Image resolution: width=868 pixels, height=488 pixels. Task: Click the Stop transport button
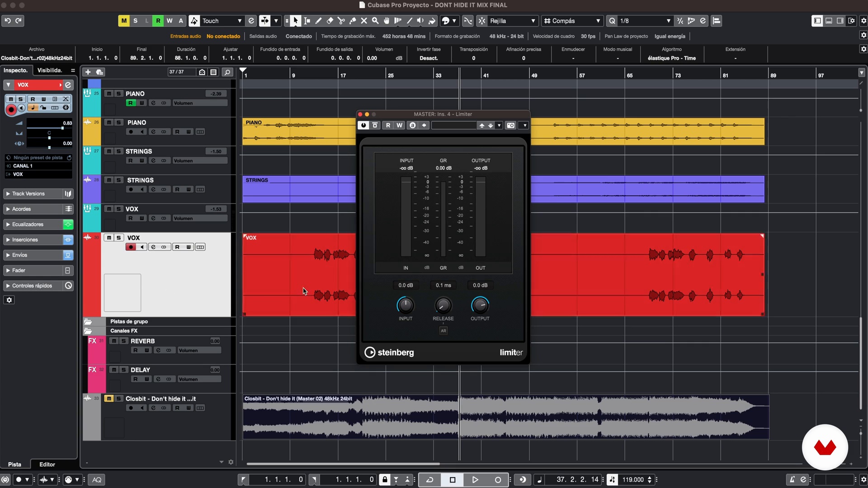coord(453,480)
